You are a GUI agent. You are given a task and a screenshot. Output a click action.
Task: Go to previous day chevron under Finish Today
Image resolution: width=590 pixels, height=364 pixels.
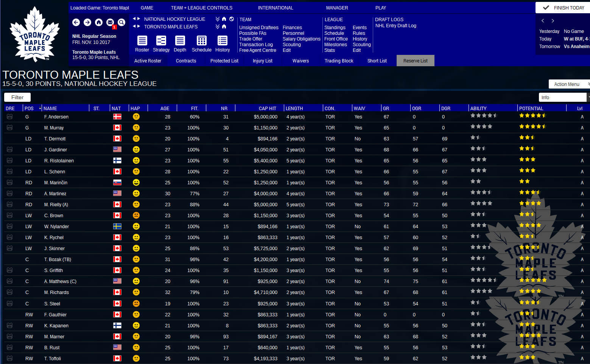[x=543, y=21]
